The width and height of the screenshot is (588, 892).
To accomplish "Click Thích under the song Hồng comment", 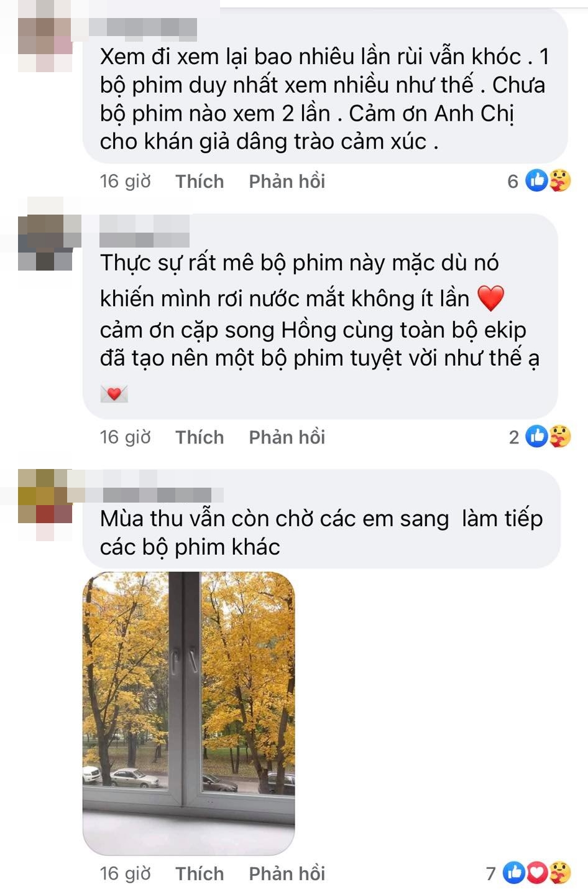I will pyautogui.click(x=200, y=437).
